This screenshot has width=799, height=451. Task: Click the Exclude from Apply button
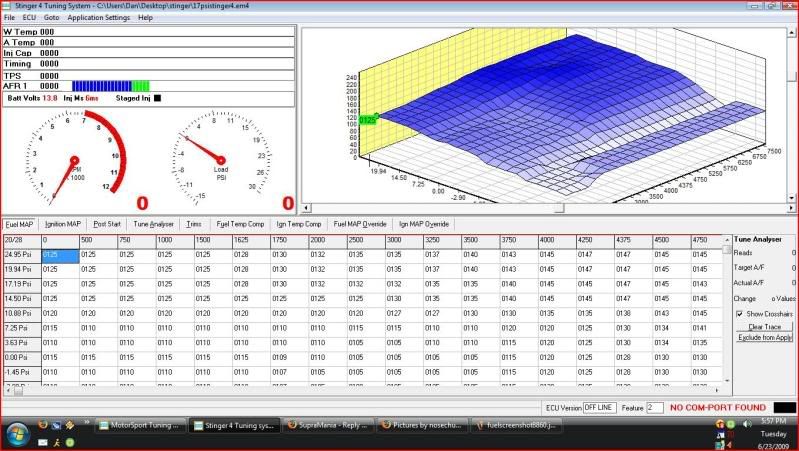coord(764,337)
